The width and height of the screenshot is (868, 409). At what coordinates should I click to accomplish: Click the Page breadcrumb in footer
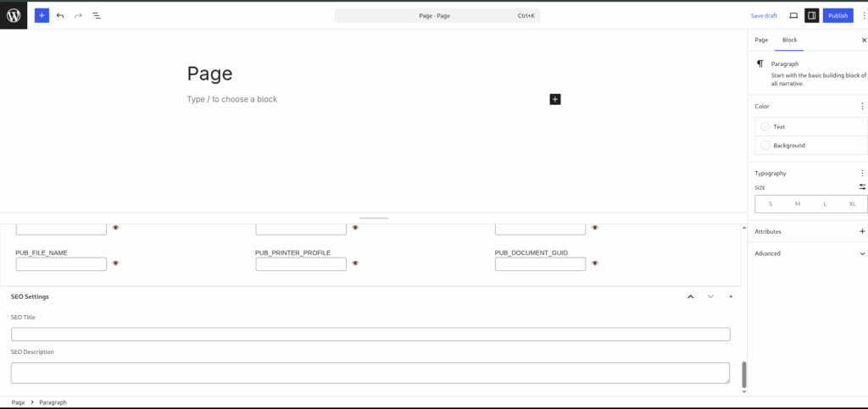(x=19, y=402)
